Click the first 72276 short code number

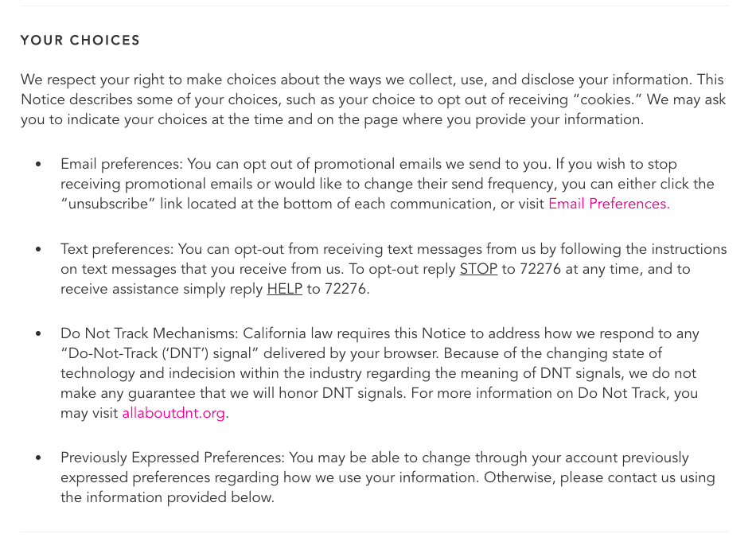click(x=540, y=269)
